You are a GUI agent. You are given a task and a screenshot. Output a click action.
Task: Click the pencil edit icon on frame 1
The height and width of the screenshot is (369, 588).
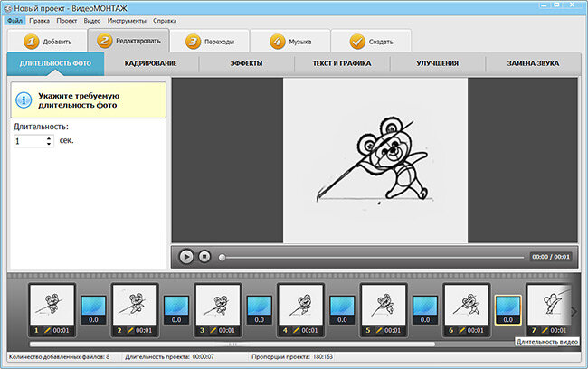pos(47,330)
